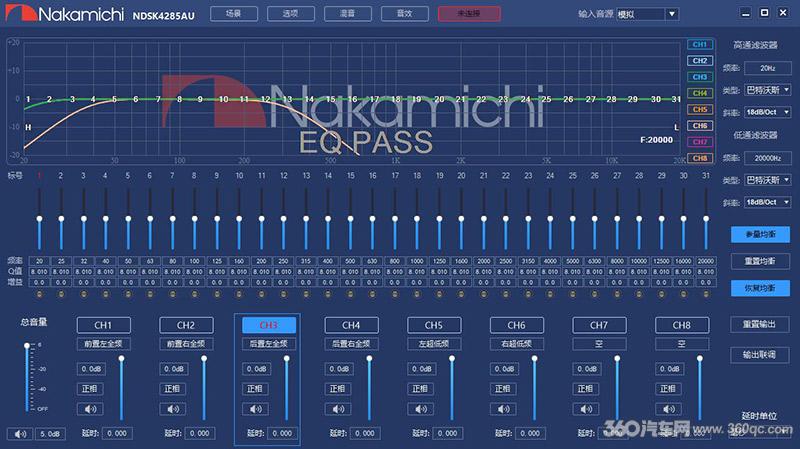Image resolution: width=800 pixels, height=449 pixels.
Task: Click the round bypass dot under EQ band 1
Action: (x=39, y=294)
